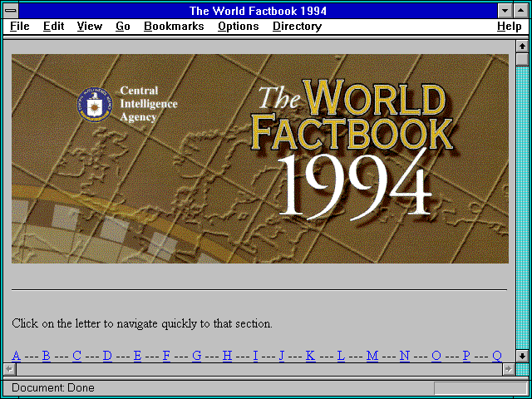Jump to section D
532x399 pixels.
pyautogui.click(x=107, y=356)
